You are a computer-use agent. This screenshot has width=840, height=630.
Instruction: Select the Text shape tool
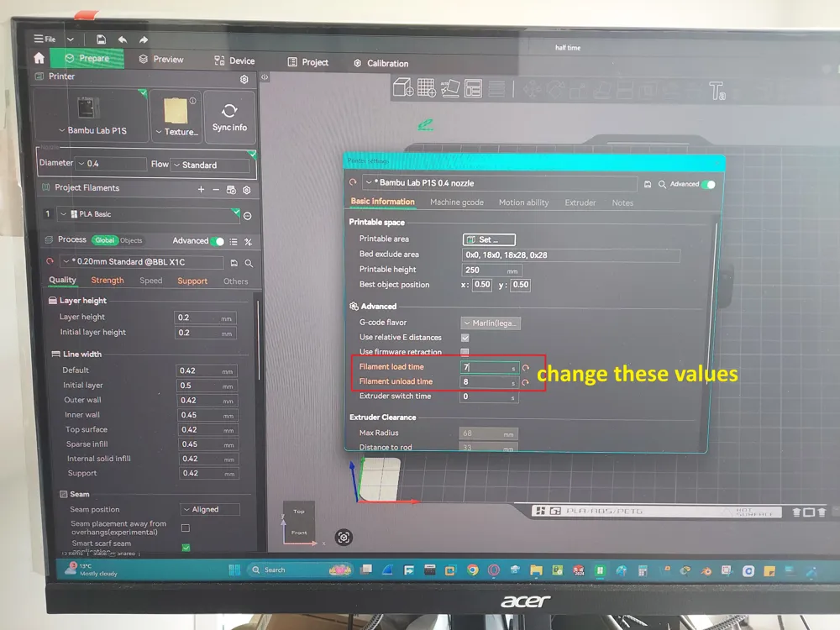(x=717, y=91)
